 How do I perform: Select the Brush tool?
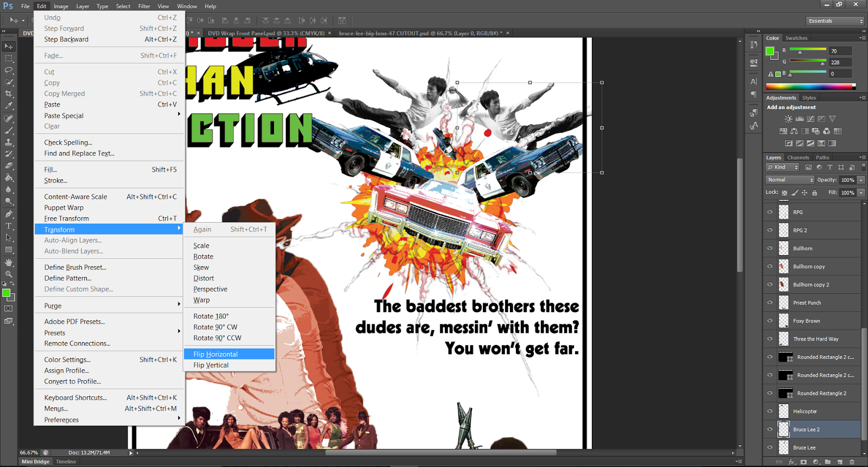pos(9,130)
